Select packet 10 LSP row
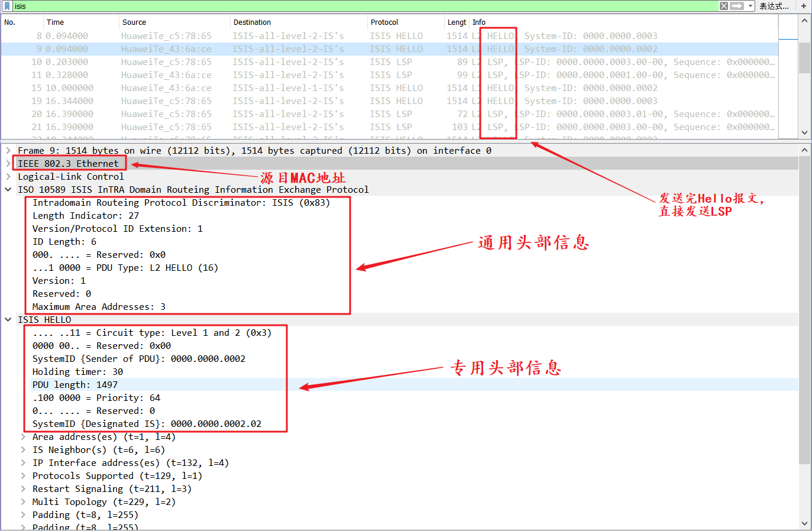The height and width of the screenshot is (531, 812). pos(389,62)
